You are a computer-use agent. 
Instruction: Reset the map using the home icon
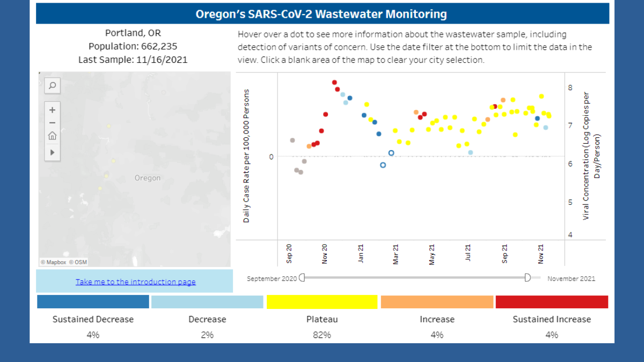tap(52, 136)
